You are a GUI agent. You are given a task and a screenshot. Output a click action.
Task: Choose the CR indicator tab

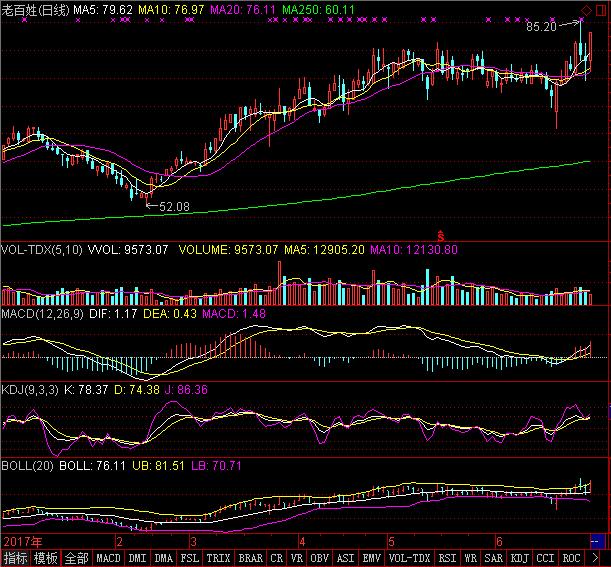pyautogui.click(x=277, y=558)
